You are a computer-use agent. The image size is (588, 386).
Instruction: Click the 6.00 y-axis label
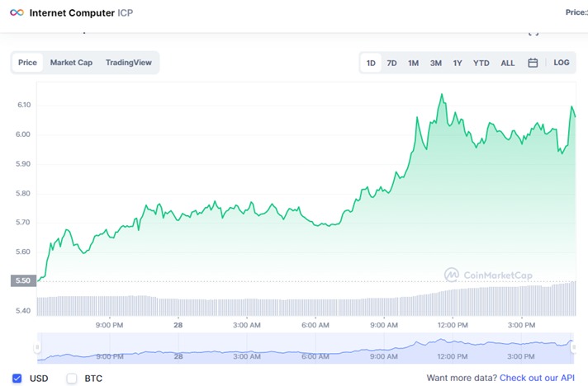coord(23,134)
